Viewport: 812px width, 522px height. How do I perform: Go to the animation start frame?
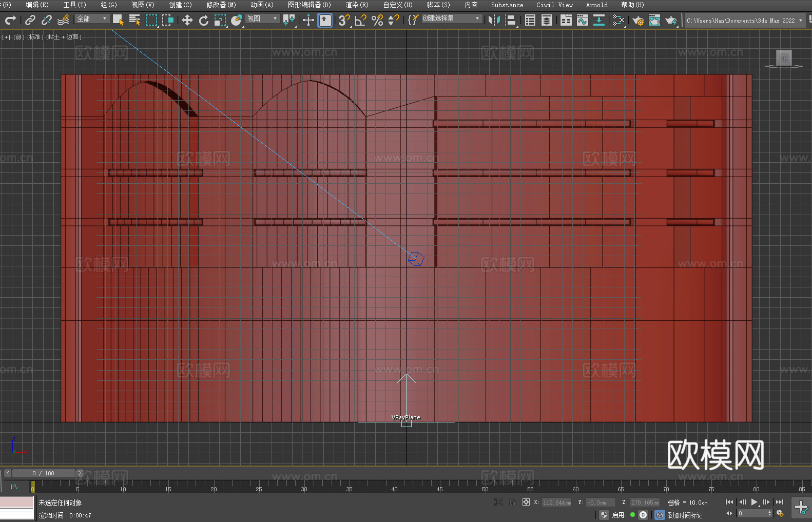(729, 502)
